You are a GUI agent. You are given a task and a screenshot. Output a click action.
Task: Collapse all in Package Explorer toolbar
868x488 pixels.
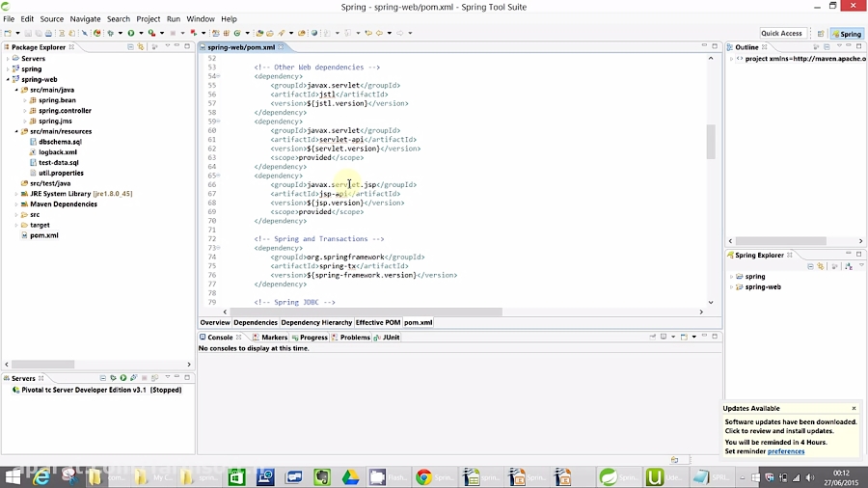[x=130, y=47]
